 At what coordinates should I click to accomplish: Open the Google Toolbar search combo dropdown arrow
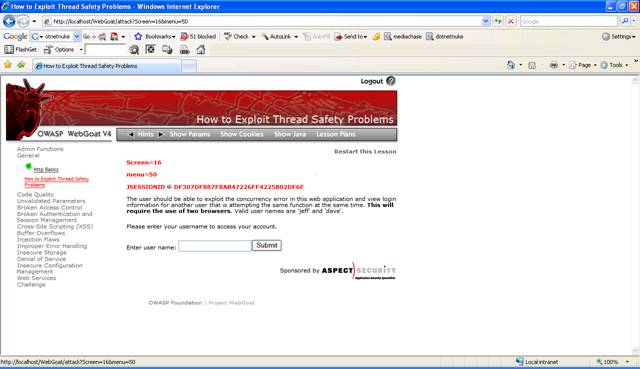[x=77, y=36]
